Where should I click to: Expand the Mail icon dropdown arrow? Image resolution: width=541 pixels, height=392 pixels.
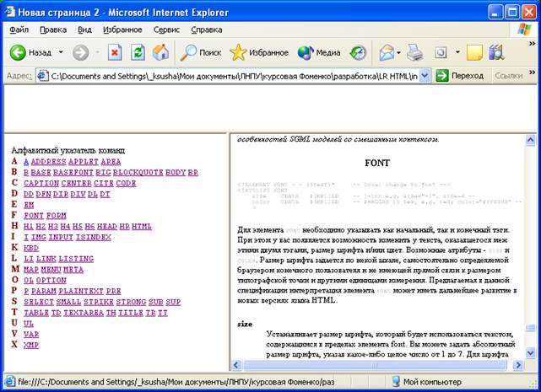[x=398, y=52]
